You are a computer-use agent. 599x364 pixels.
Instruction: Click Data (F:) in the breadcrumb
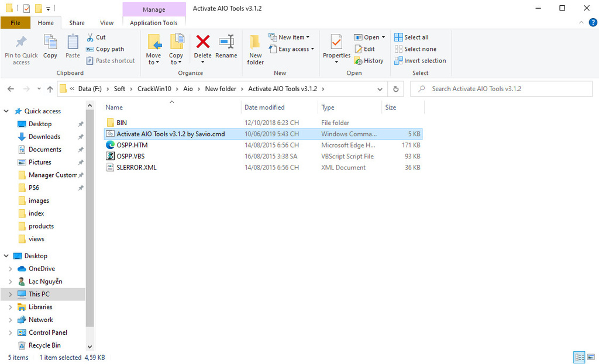click(89, 89)
